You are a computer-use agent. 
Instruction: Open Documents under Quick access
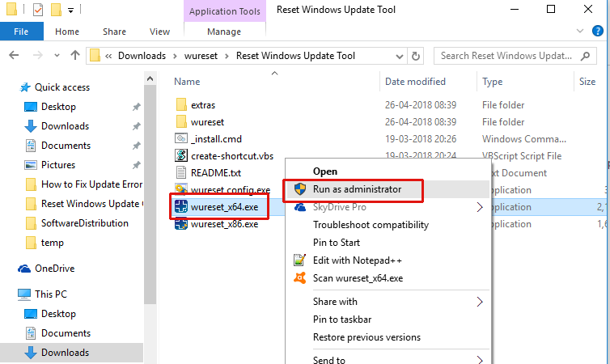click(x=66, y=146)
